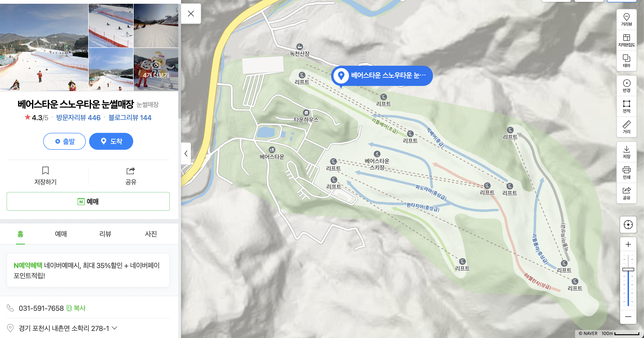The width and height of the screenshot is (644, 338).
Task: Open the 4개 더보기 photo thumbnail
Action: pyautogui.click(x=156, y=69)
